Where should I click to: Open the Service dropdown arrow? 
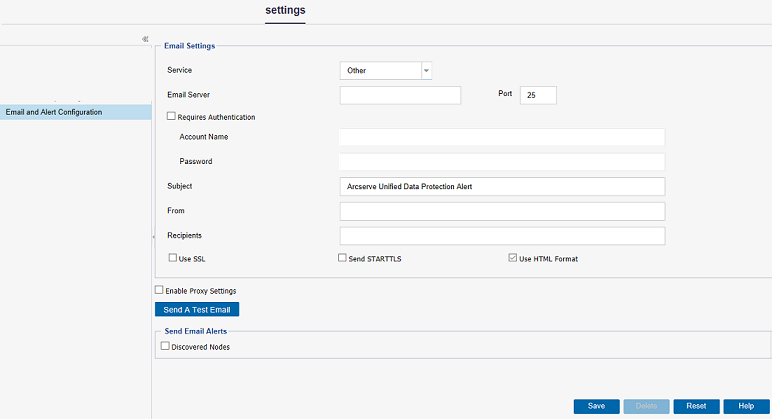[x=426, y=70]
